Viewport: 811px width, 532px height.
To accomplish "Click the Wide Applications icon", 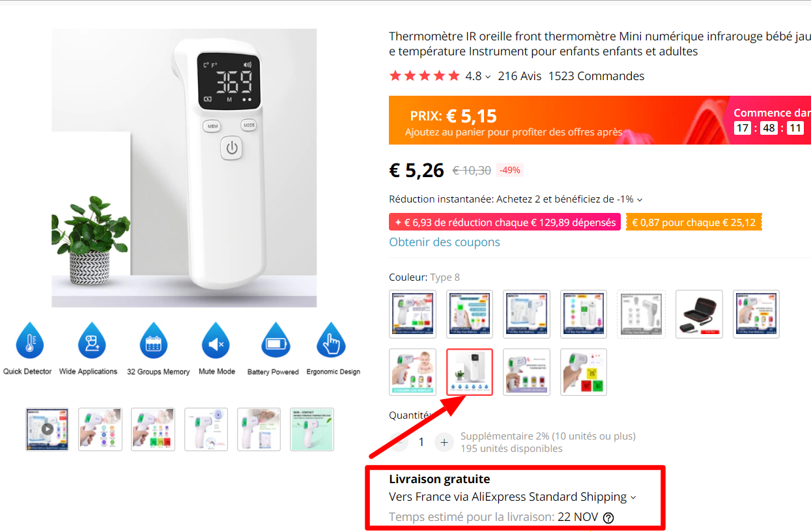I will 92,341.
